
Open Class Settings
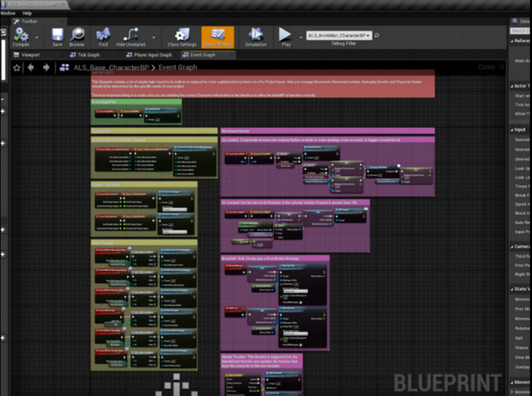point(182,37)
